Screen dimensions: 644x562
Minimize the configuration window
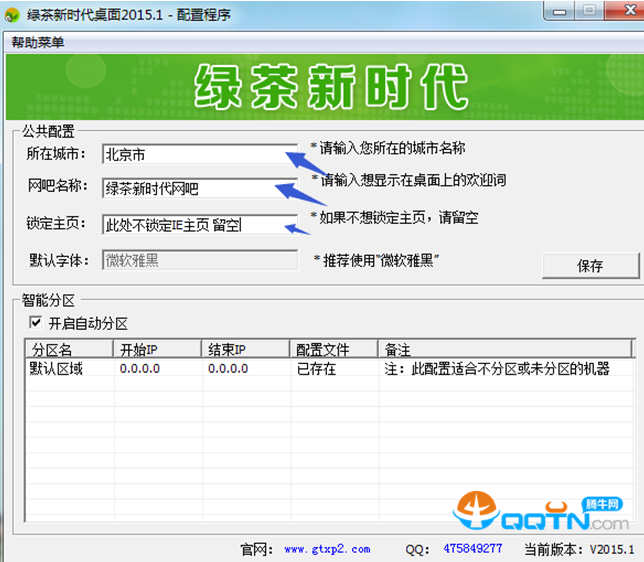click(559, 11)
